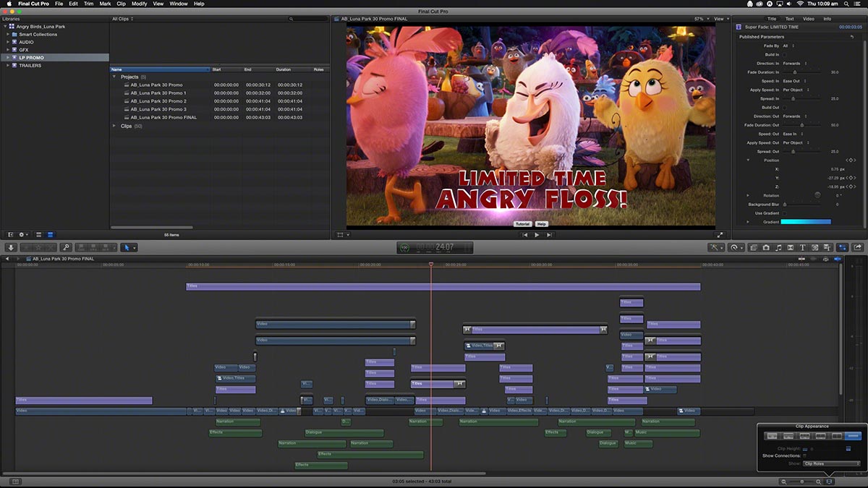Screen dimensions: 868x488
Task: Expand the Clips group in browser
Action: click(114, 126)
